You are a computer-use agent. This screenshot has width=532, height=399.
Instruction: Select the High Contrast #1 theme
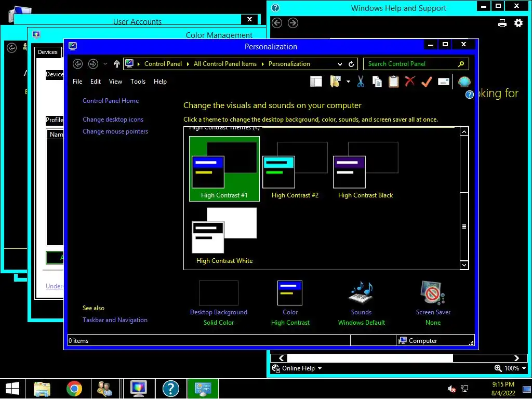224,169
